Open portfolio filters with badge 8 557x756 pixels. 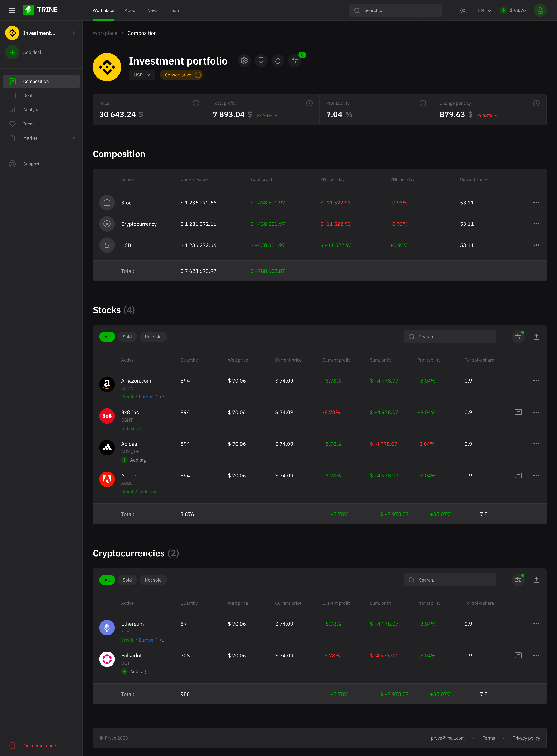point(295,61)
